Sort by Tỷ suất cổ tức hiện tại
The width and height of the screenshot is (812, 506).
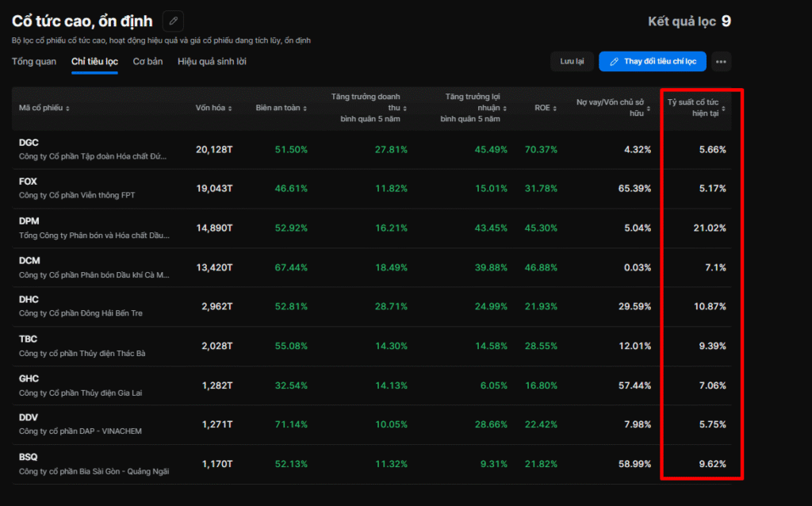click(696, 108)
